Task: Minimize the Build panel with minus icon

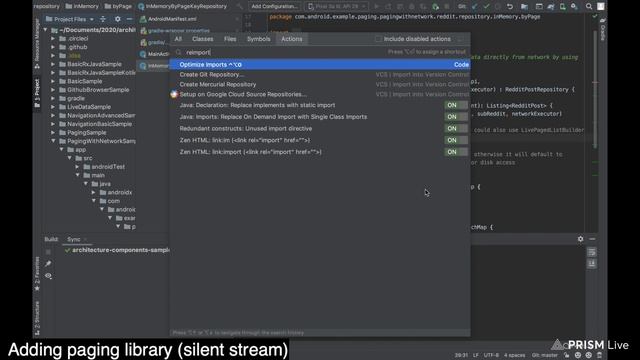Action: [592, 239]
